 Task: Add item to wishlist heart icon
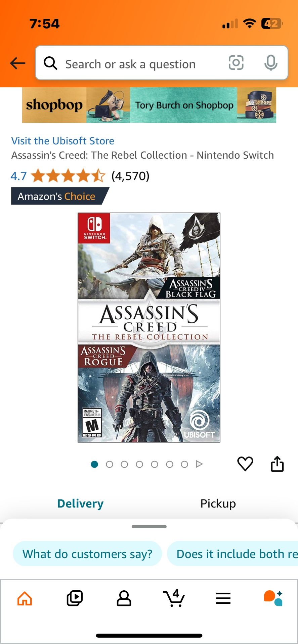coord(245,464)
